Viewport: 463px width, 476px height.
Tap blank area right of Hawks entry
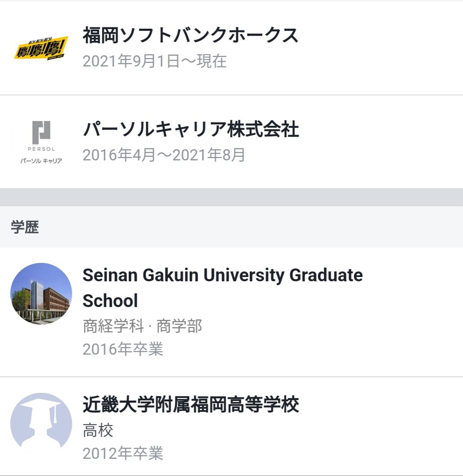click(386, 48)
